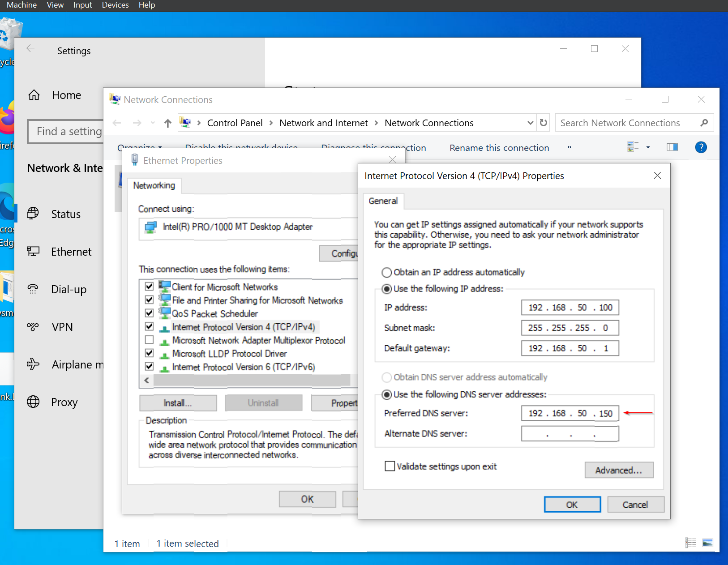Screen dimensions: 728x565
Task: Click the Default gateway field
Action: [570, 348]
